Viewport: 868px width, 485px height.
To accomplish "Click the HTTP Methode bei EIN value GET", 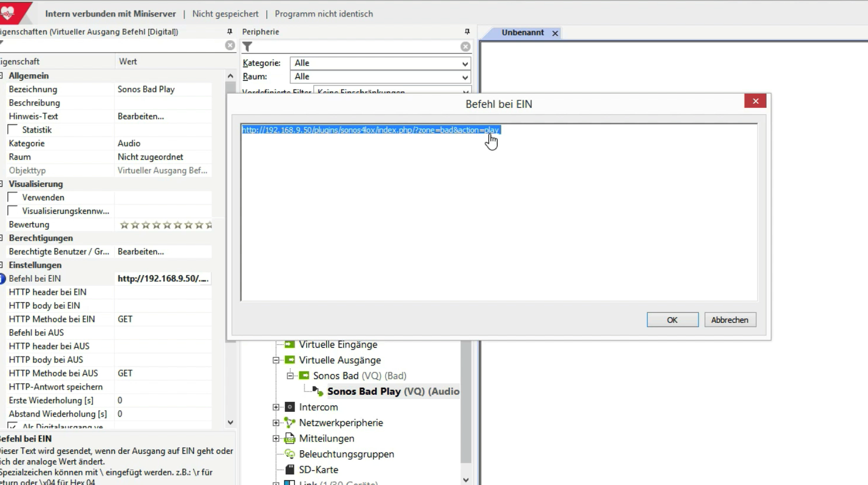I will click(125, 319).
